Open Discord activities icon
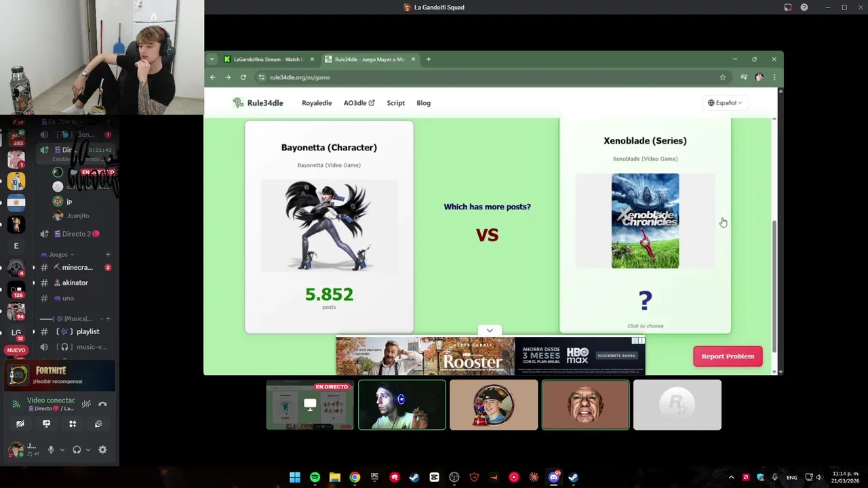This screenshot has height=488, width=868. [73, 424]
